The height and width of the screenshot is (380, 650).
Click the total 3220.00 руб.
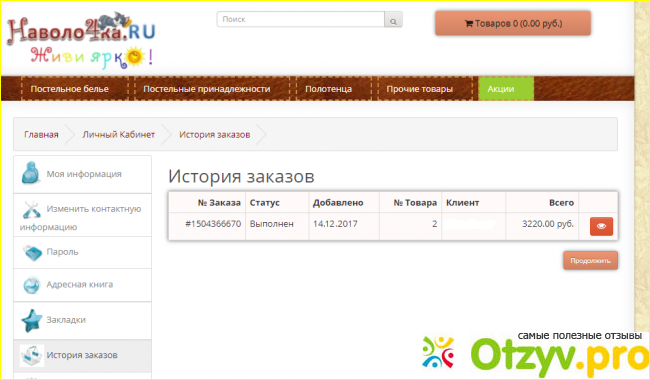(548, 224)
